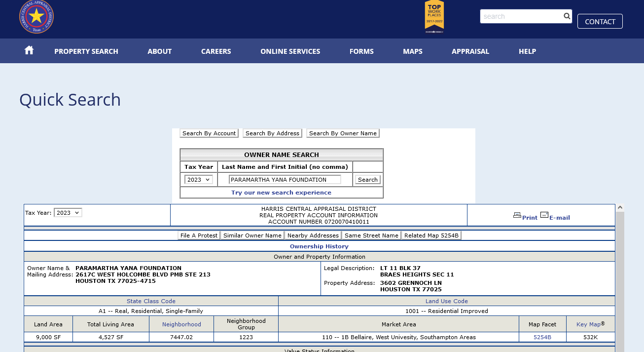Open the Ownership History link

pos(319,246)
